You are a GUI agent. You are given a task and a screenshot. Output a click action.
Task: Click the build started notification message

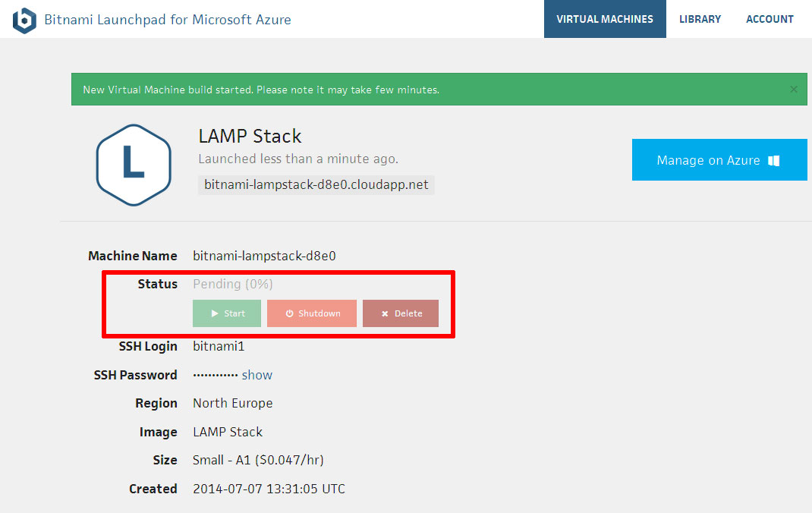[x=261, y=90]
